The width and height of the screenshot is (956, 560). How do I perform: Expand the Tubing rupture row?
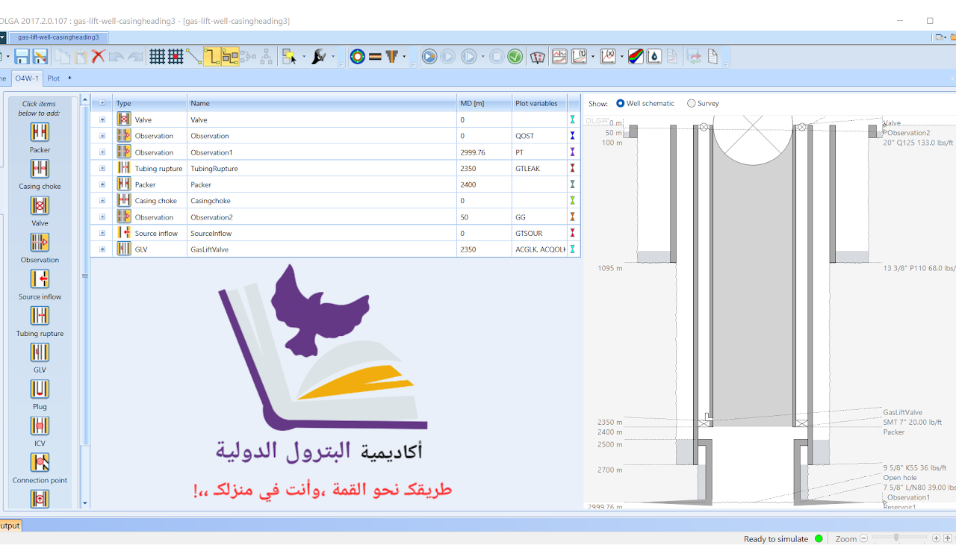coord(102,169)
